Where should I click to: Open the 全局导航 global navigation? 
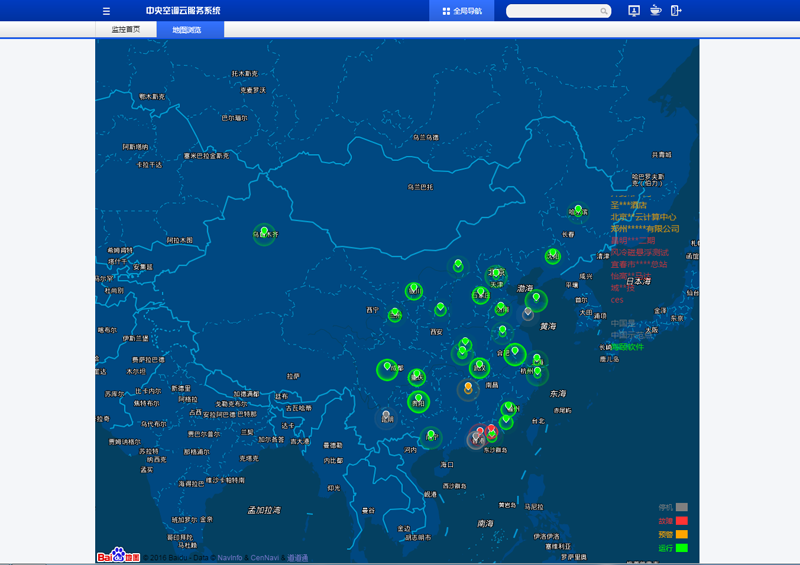pos(462,11)
